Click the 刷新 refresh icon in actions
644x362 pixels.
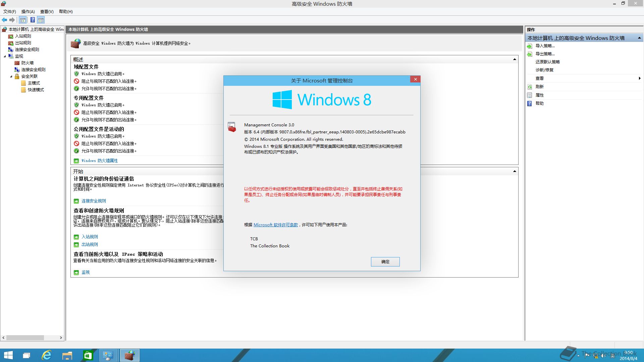coord(530,87)
